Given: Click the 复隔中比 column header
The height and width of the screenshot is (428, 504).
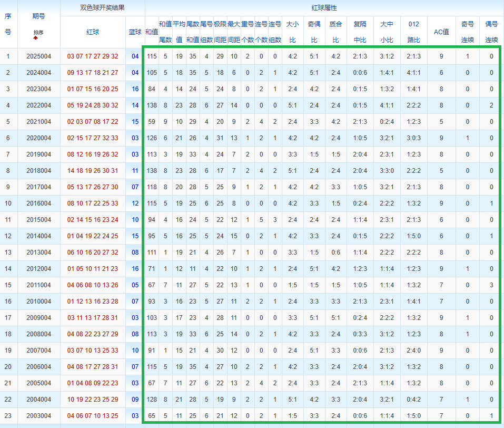Looking at the screenshot, I should coord(360,32).
